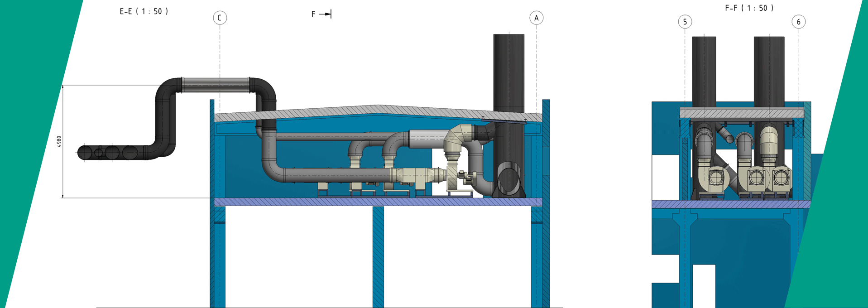
Task: Select grid axis bubble 6
Action: click(x=799, y=22)
